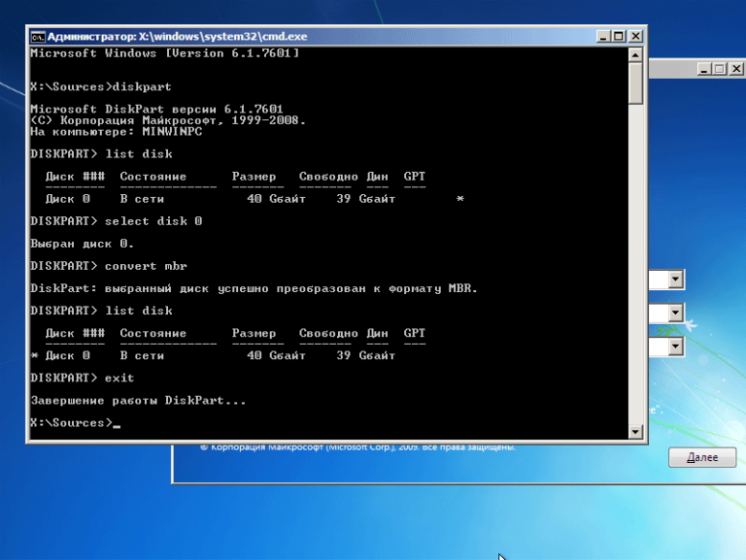Minimize the background setup window
The width and height of the screenshot is (746, 560).
704,69
